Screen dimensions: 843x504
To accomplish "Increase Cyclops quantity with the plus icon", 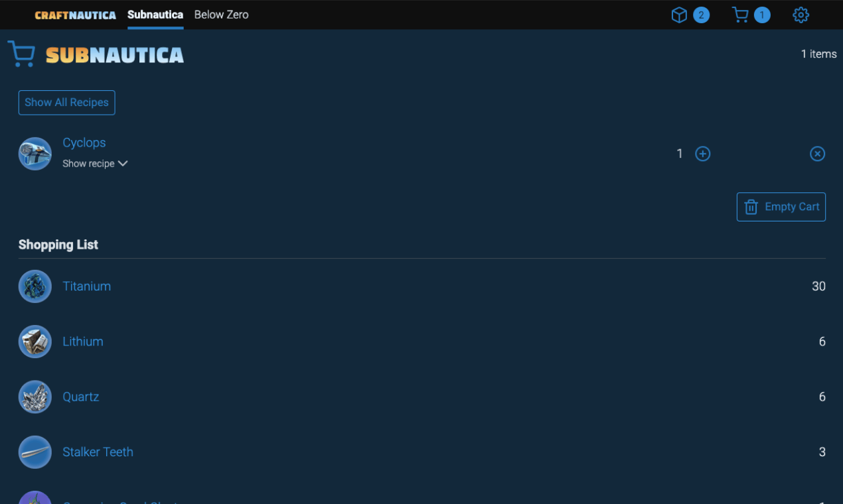I will coord(702,154).
